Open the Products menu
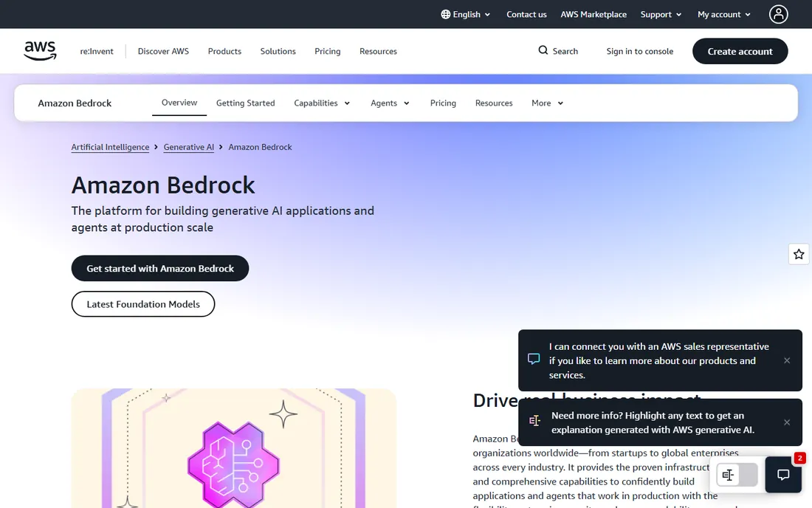812x508 pixels. [x=224, y=51]
